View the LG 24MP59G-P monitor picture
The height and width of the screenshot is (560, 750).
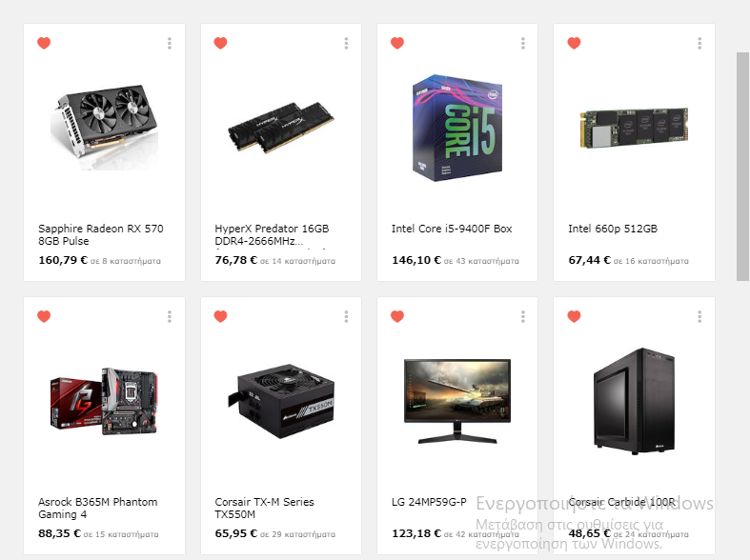pos(457,401)
